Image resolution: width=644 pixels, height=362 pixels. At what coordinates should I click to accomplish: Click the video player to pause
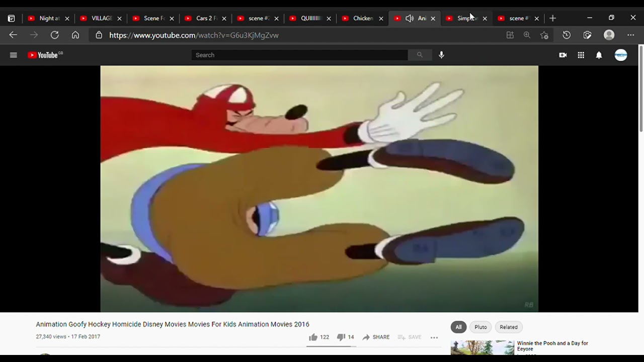319,189
